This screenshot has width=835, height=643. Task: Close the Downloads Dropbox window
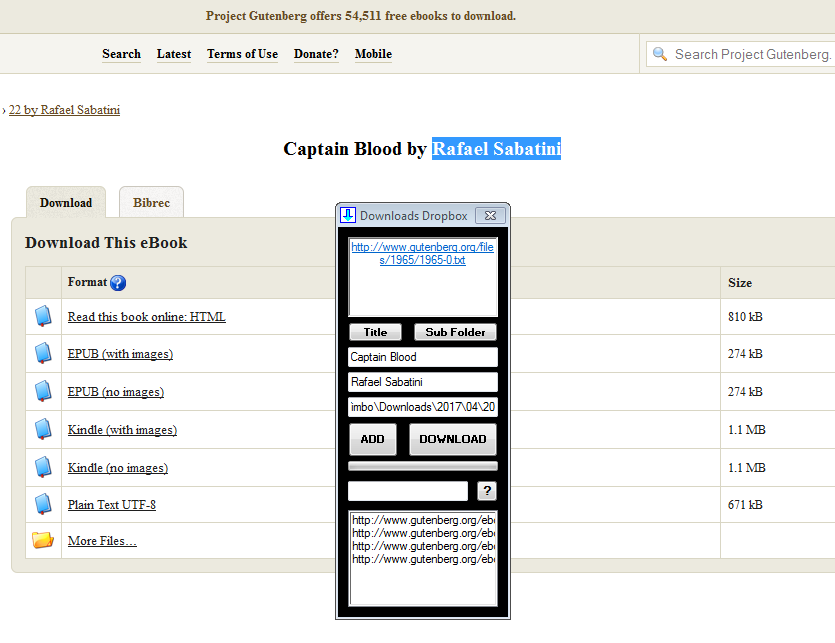[x=490, y=215]
